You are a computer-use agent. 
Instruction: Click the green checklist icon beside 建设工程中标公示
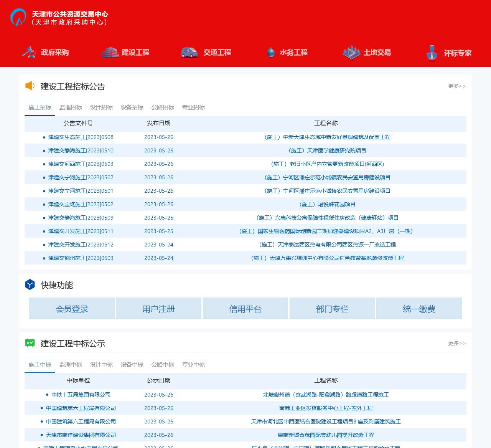(x=30, y=343)
